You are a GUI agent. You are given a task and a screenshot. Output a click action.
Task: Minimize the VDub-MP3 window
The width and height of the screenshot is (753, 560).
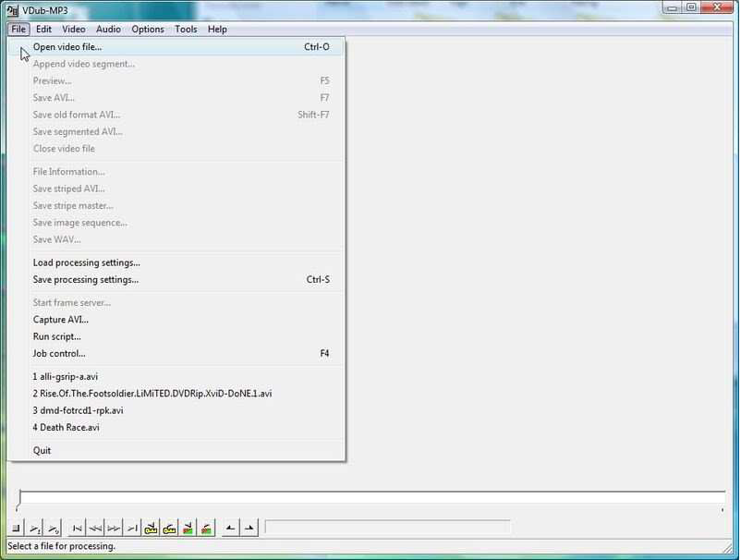[673, 7]
